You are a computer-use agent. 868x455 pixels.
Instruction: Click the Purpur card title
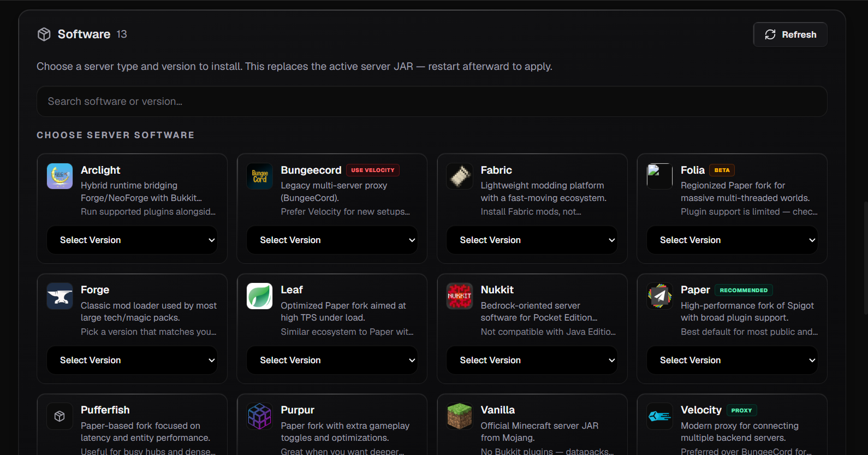[x=298, y=410]
